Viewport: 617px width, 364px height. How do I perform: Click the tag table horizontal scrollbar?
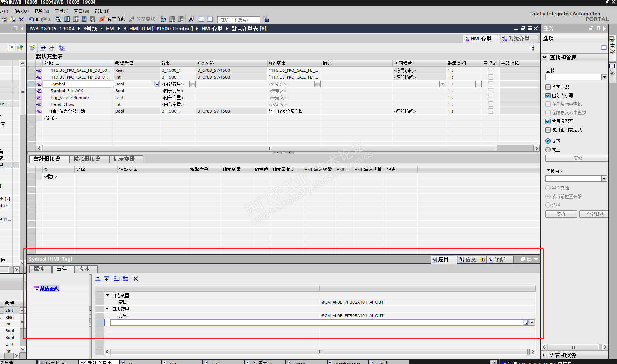[x=270, y=148]
